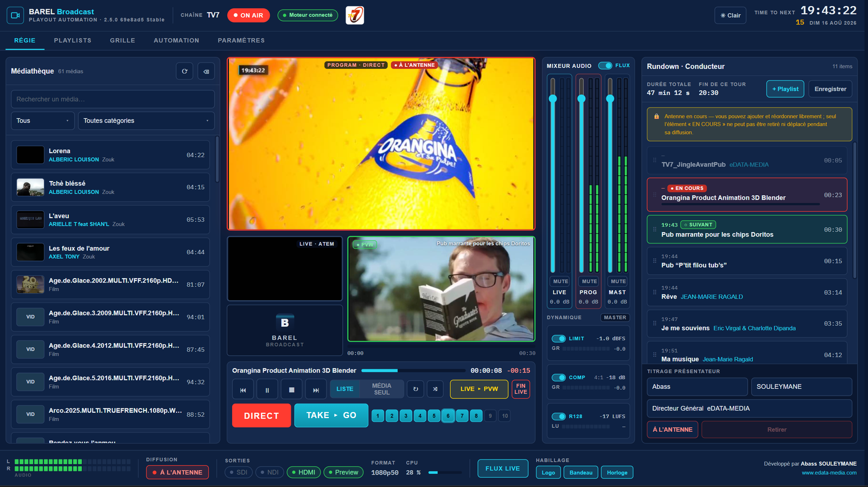Click the + Playlist button
Screen dimensions: 868x487
785,89
